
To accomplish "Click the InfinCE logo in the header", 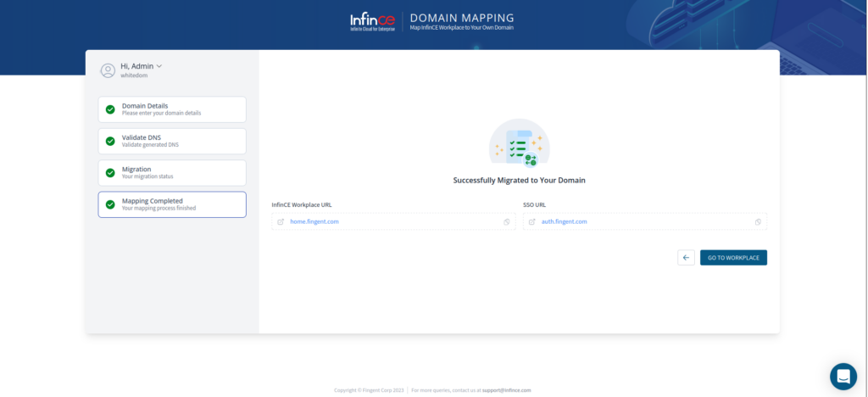I will (373, 21).
